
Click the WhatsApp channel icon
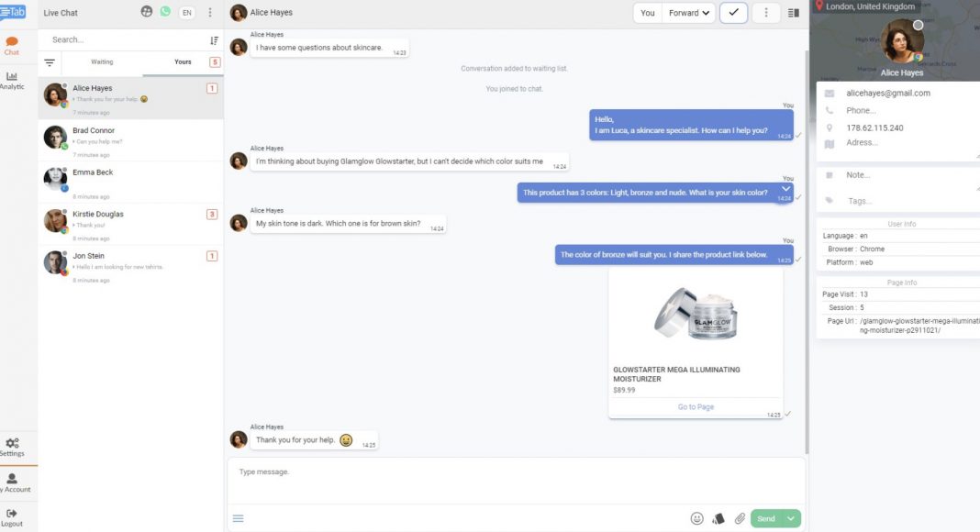[x=165, y=12]
